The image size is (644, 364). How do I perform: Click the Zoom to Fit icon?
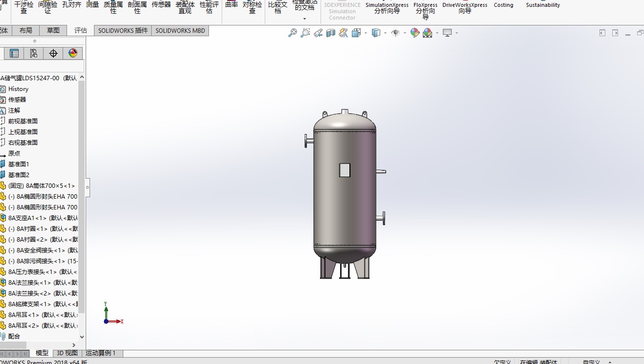pos(293,33)
